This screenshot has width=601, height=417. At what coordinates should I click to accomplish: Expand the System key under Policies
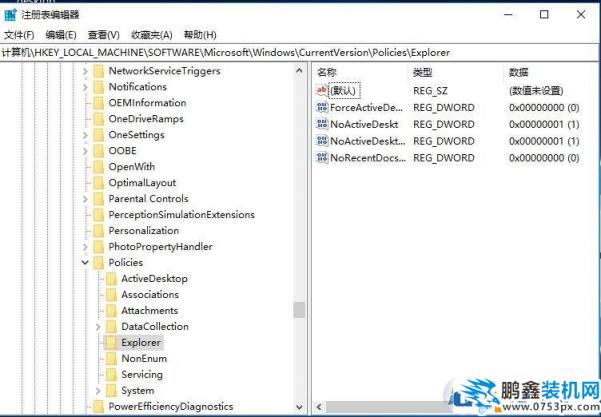coord(98,391)
